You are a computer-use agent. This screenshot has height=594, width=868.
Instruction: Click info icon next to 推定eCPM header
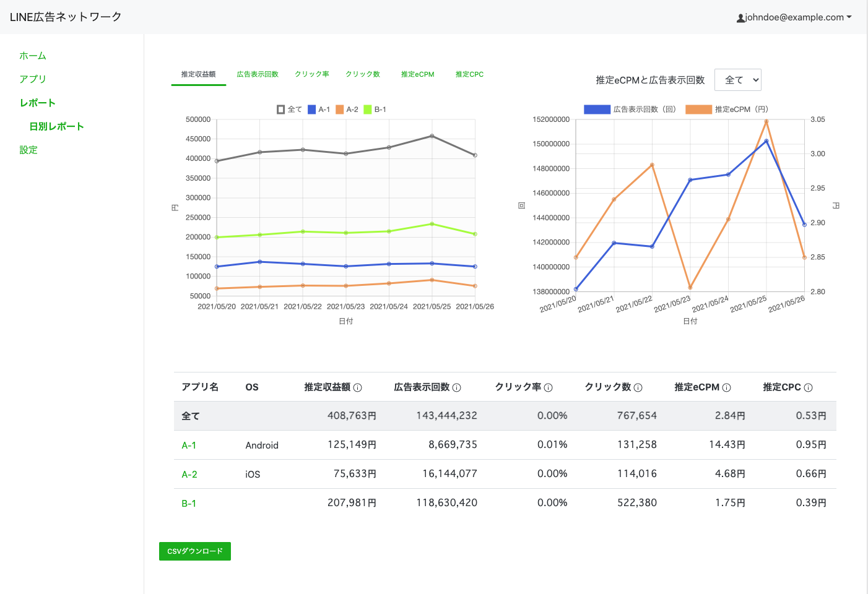727,387
